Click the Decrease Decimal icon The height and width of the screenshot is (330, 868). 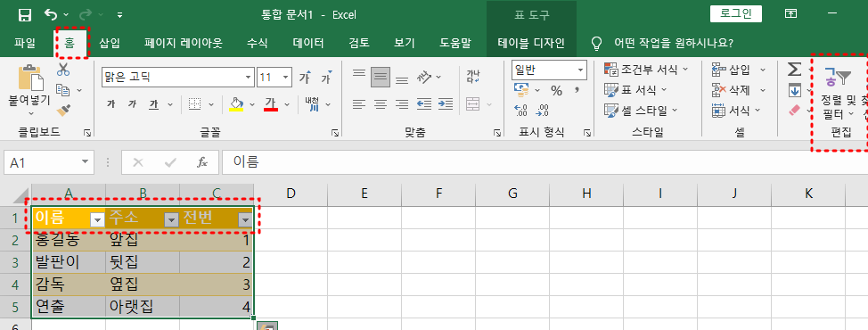pyautogui.click(x=543, y=111)
